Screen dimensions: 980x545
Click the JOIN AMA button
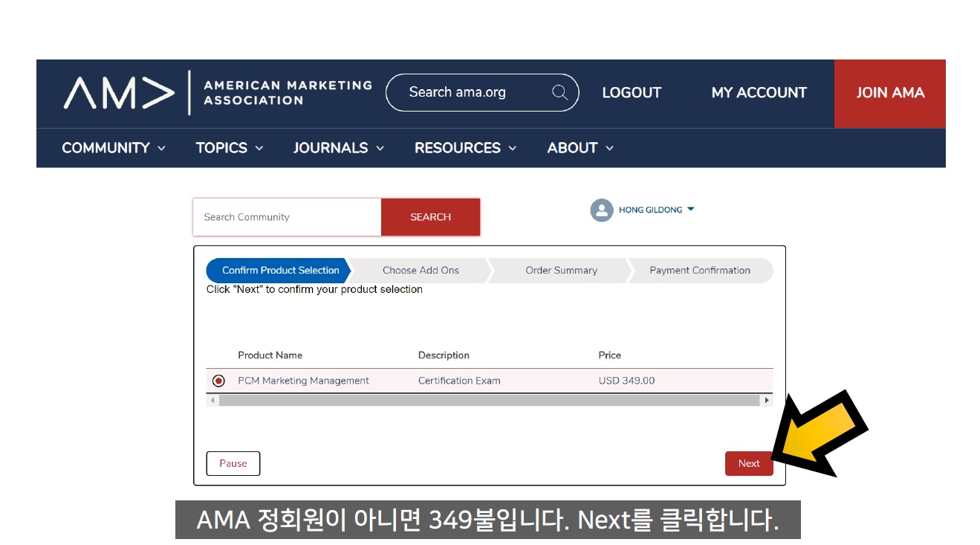(890, 94)
